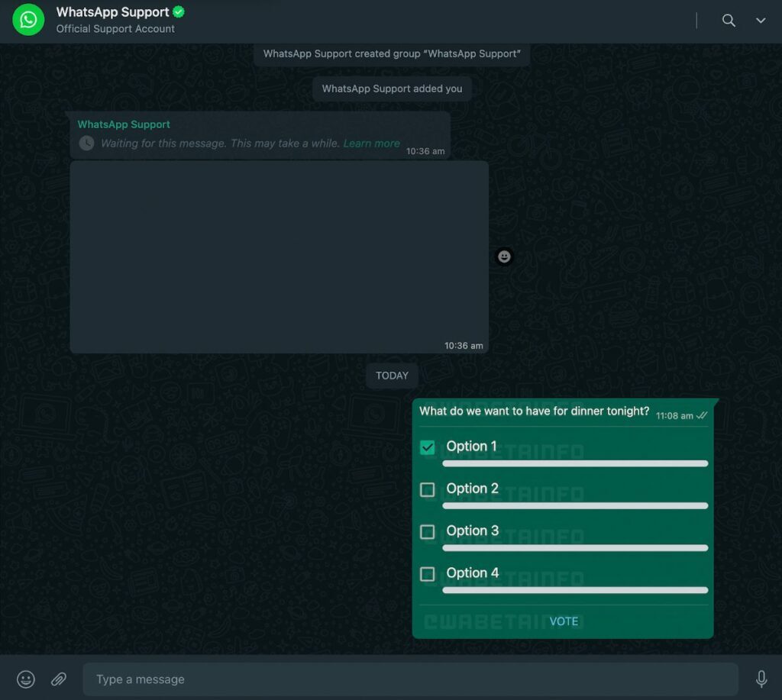
Task: Click the WhatsApp Support chat title
Action: pos(112,12)
